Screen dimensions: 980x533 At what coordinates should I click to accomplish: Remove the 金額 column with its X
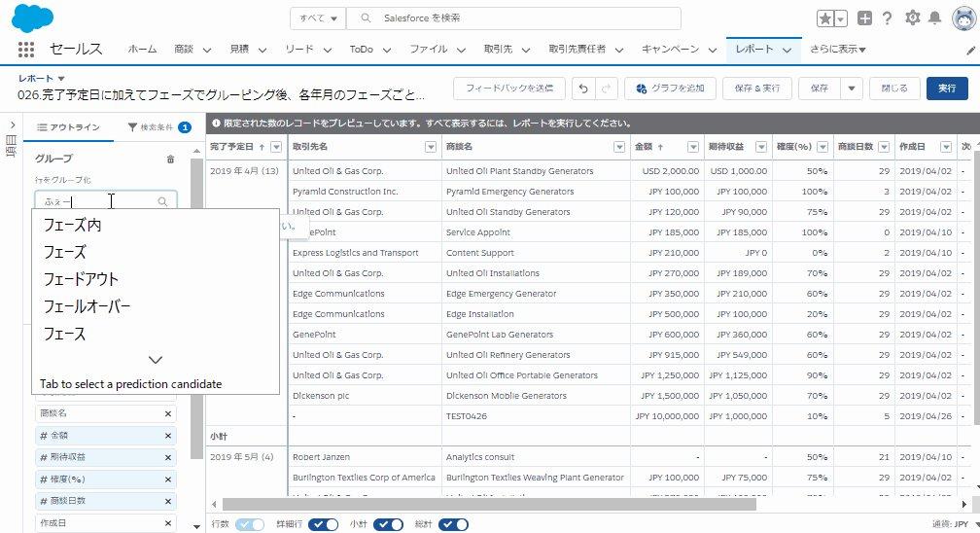[x=167, y=436]
